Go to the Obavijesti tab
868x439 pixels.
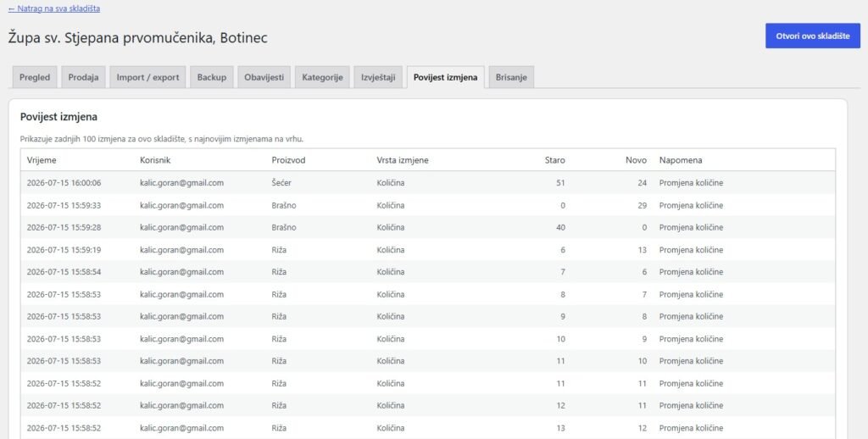click(264, 77)
